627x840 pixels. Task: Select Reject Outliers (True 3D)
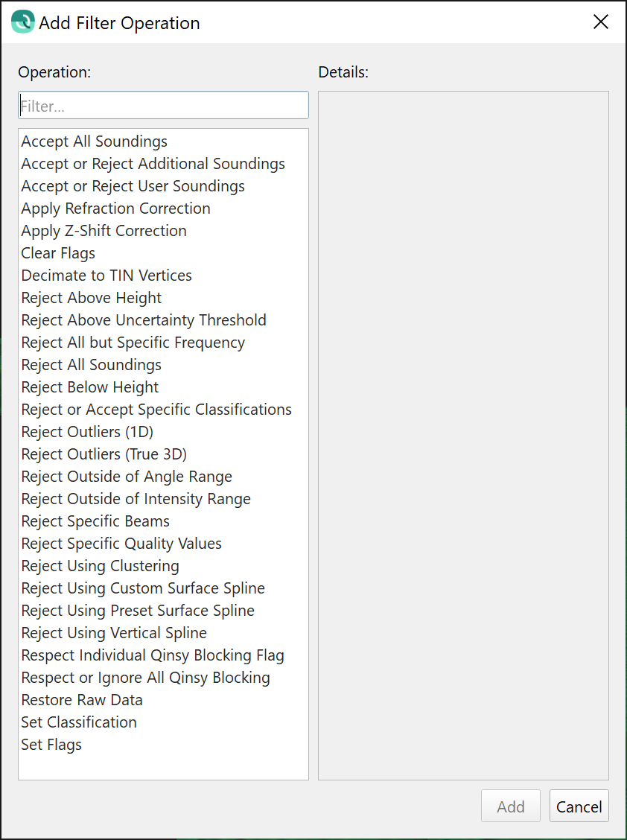click(104, 454)
